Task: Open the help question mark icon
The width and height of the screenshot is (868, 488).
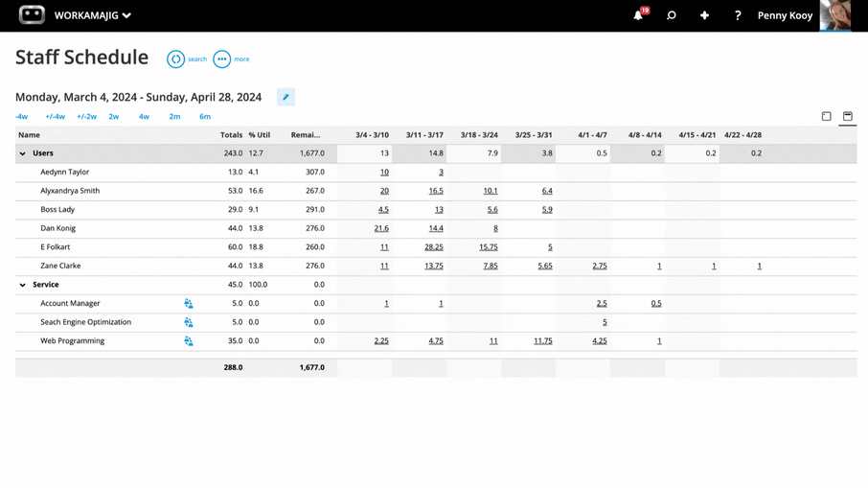Action: (x=738, y=15)
